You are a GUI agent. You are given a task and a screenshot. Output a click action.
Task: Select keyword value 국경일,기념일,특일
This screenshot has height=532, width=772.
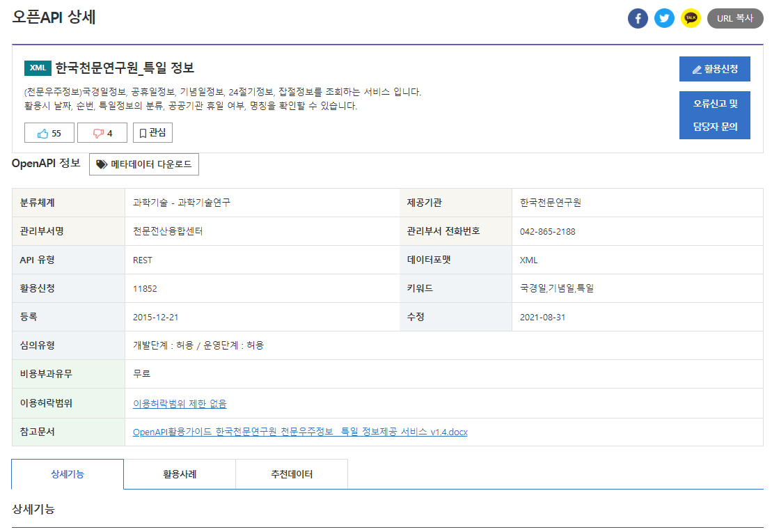click(x=557, y=288)
